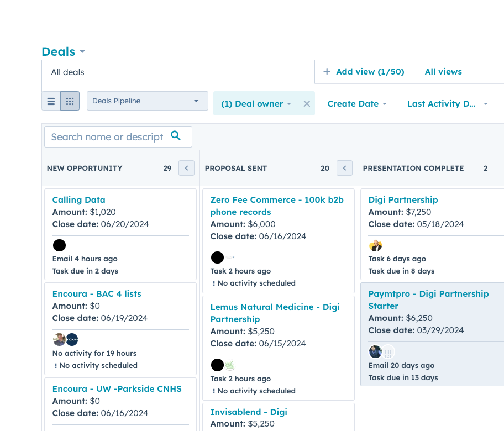Remove the Deal owner filter
Screen dimensions: 504x431
point(307,103)
